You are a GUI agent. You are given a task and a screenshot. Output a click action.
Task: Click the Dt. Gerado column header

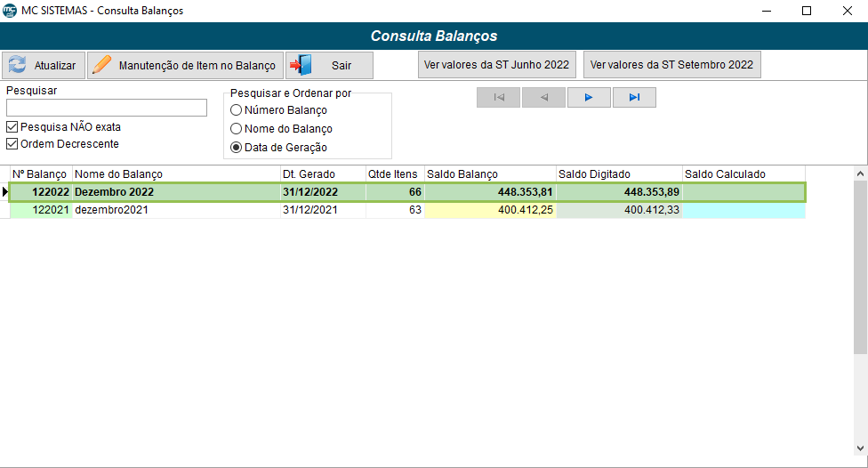click(322, 173)
